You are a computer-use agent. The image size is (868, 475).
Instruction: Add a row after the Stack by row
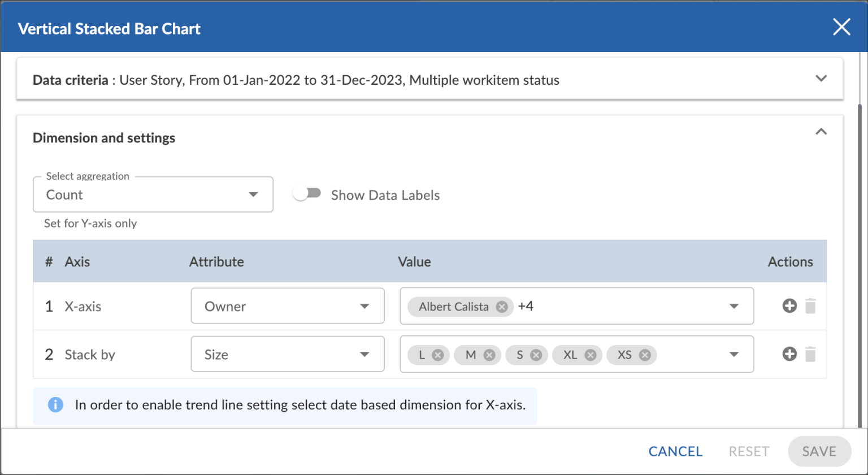point(789,355)
